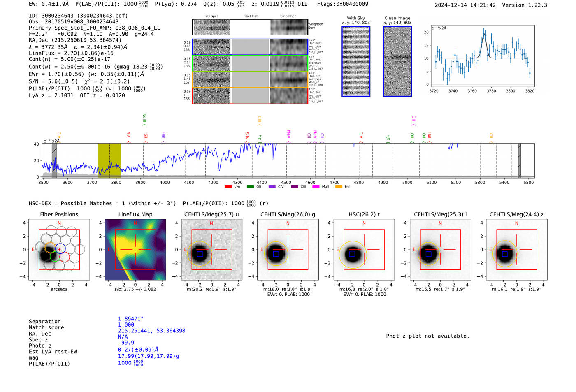The width and height of the screenshot is (576, 392).
Task: Click the Obs: 20170519v008_3000234643 line
Action: [74, 22]
